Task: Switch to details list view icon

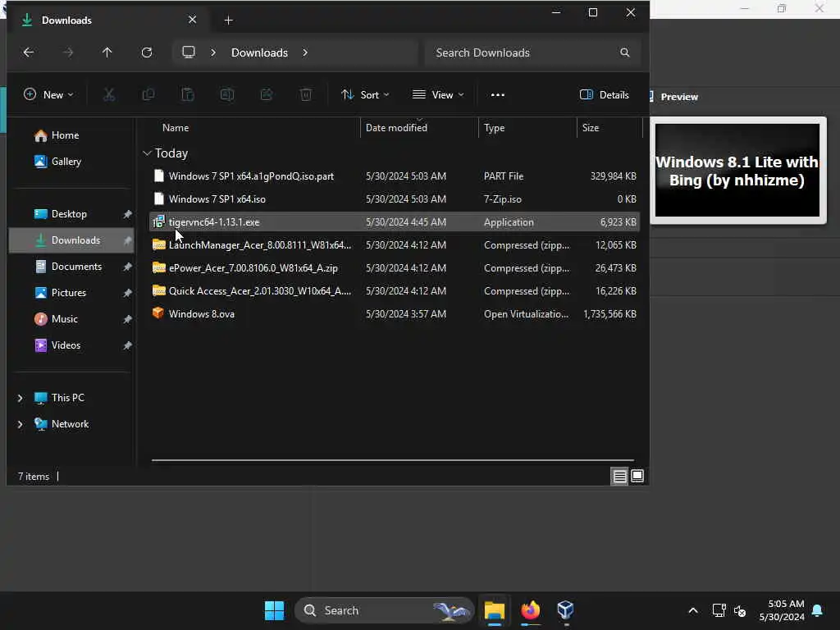Action: [x=620, y=477]
